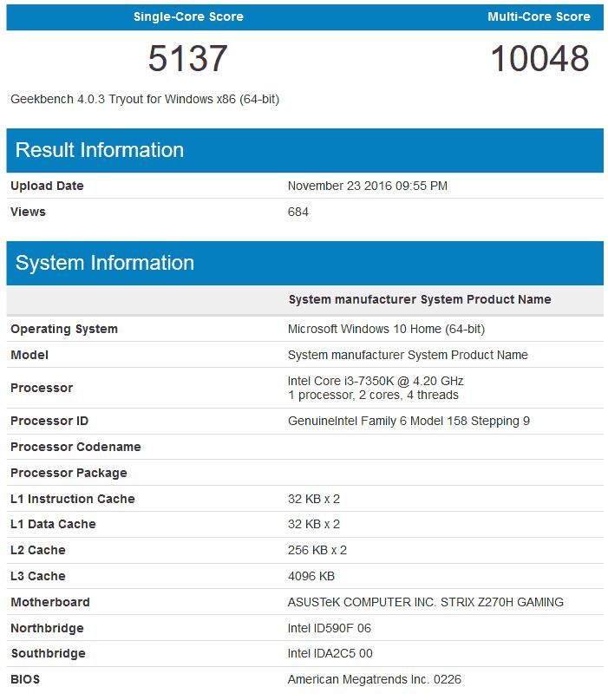Click the Single-Core Score header label
Screen dimensions: 608x700
coord(188,17)
